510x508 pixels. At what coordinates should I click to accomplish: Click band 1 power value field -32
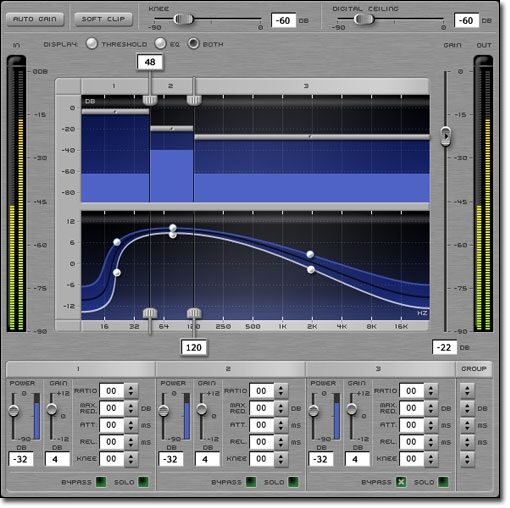tap(21, 459)
